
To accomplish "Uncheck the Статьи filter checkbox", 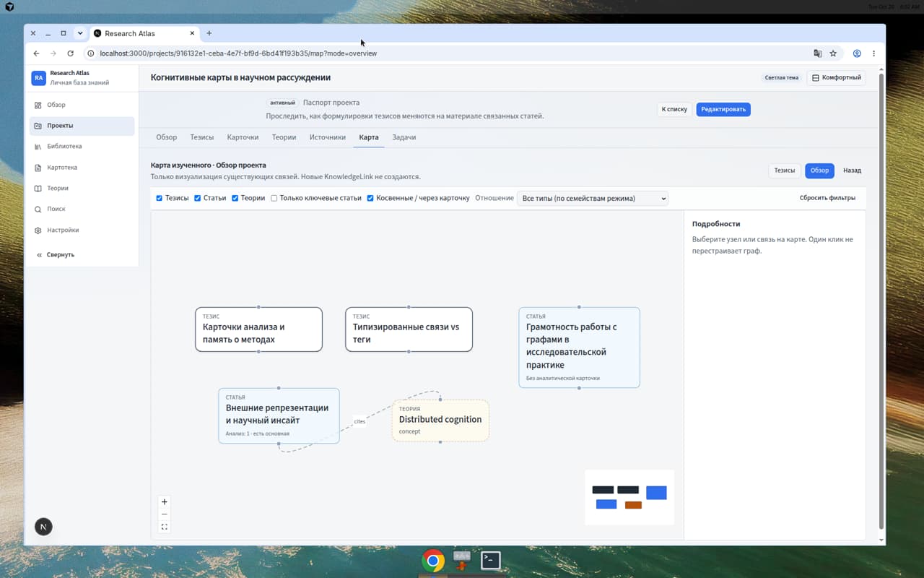I will (197, 198).
